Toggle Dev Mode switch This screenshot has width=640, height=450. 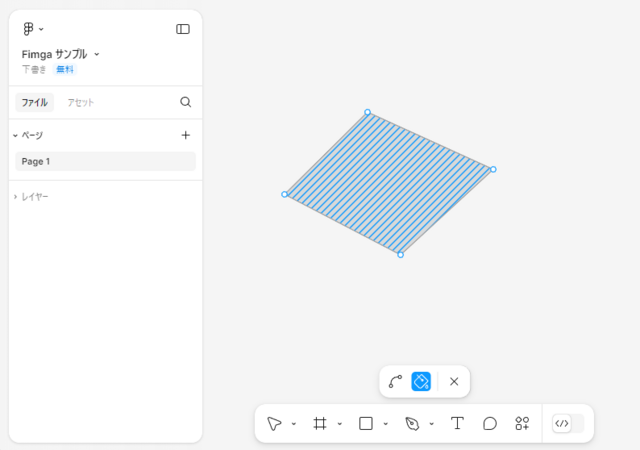click(x=568, y=423)
